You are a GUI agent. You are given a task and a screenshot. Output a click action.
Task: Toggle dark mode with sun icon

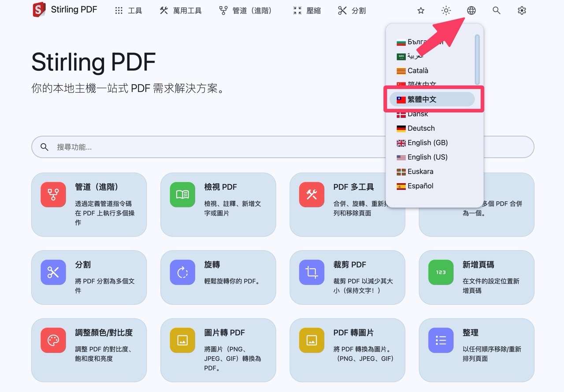click(x=446, y=11)
